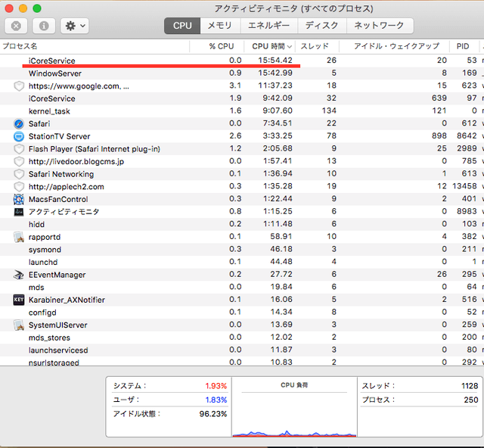Select the MacsFanControl process name
This screenshot has width=484, height=448.
click(x=58, y=199)
